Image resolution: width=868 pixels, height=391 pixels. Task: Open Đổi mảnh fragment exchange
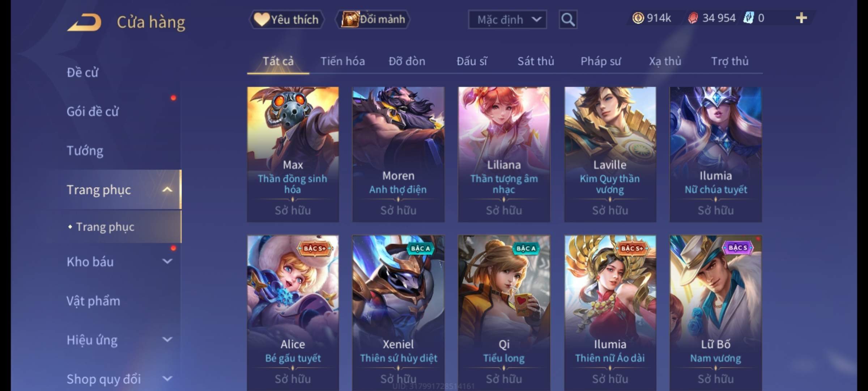[373, 19]
